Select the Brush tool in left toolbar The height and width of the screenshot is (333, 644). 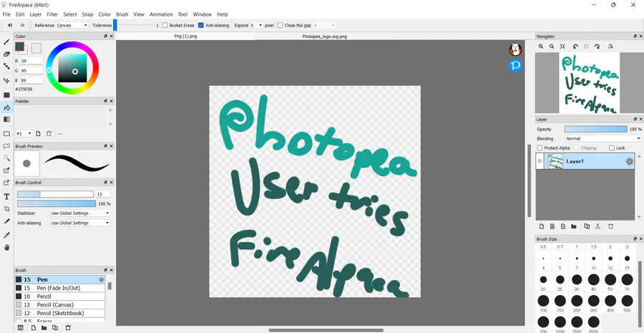tap(6, 42)
